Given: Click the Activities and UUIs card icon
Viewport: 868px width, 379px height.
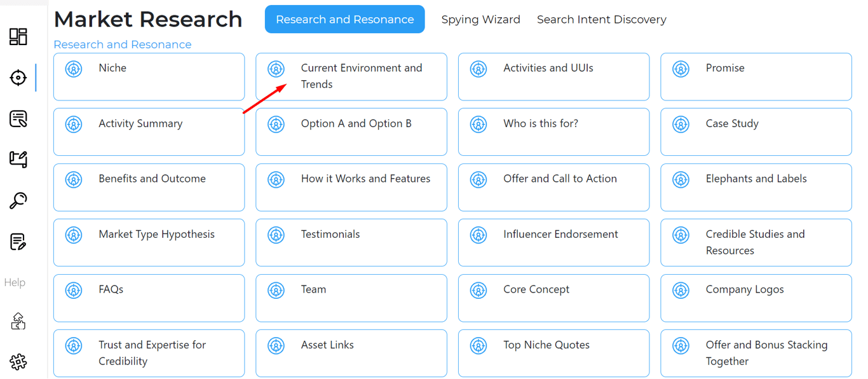Looking at the screenshot, I should click(x=479, y=69).
